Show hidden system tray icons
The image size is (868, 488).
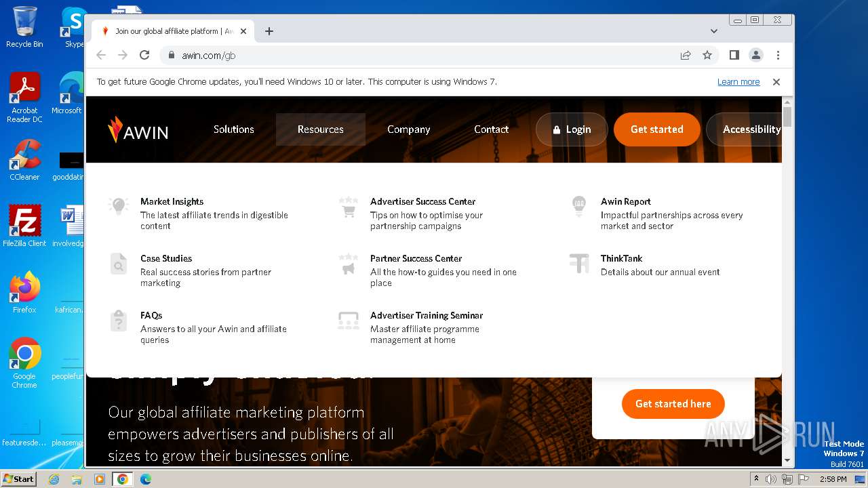coord(757,479)
